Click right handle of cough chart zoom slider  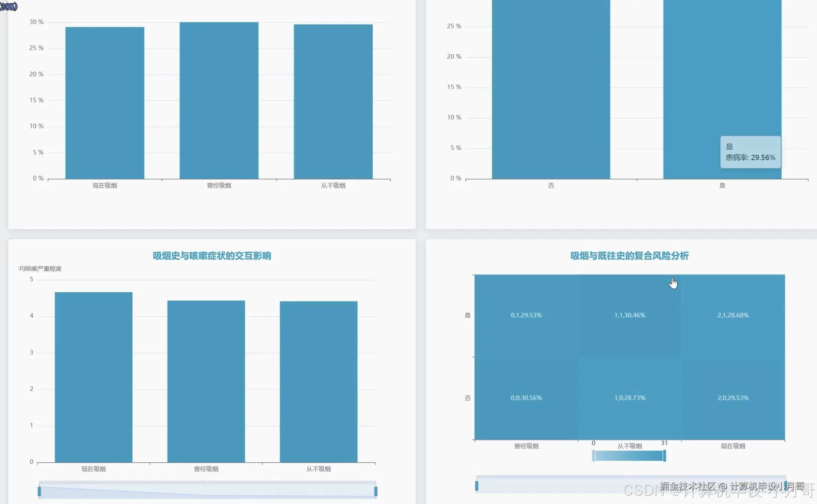pos(376,491)
